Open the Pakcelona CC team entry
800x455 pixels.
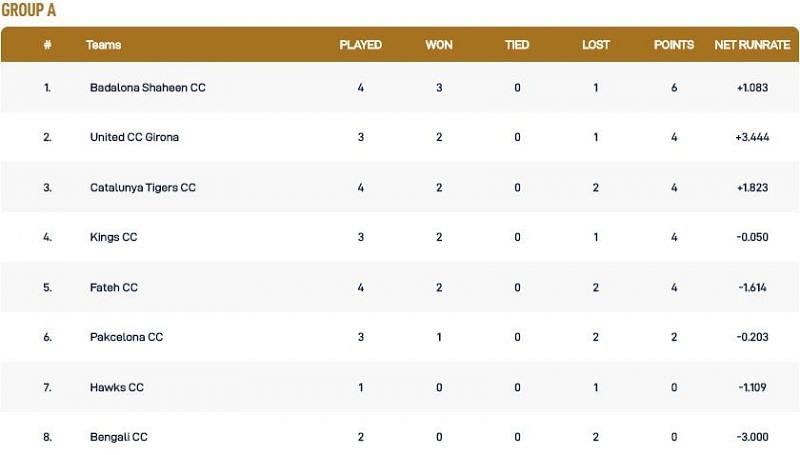click(126, 337)
